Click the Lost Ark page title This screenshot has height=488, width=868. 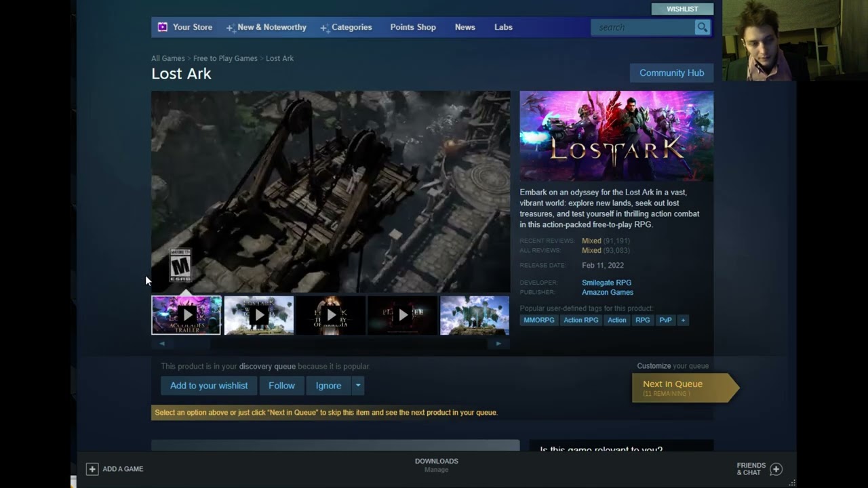181,74
